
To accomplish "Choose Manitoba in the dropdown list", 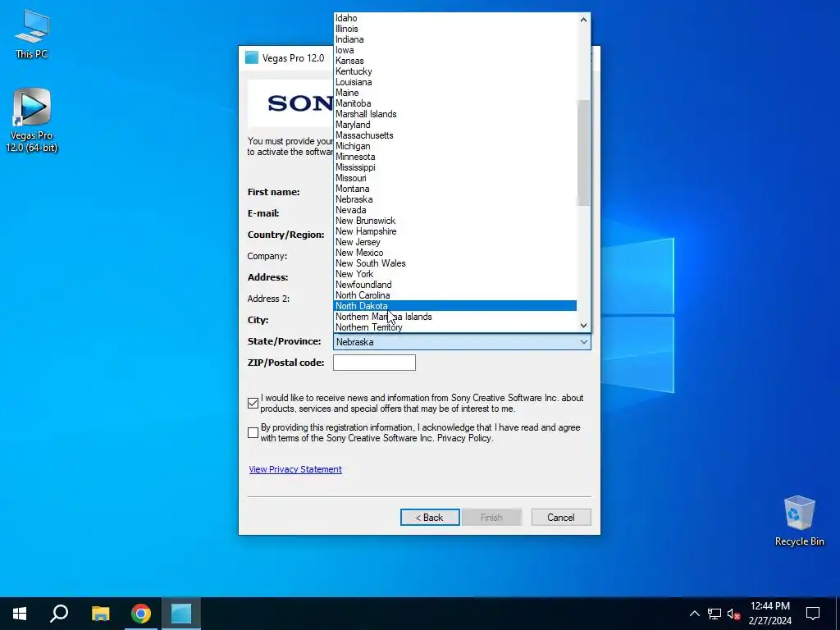I will (x=454, y=103).
